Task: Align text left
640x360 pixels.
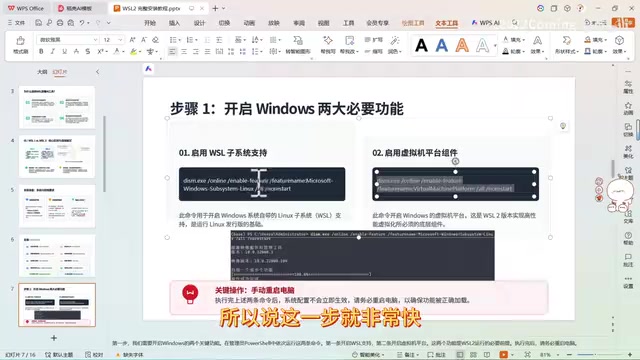Action: [x=172, y=51]
